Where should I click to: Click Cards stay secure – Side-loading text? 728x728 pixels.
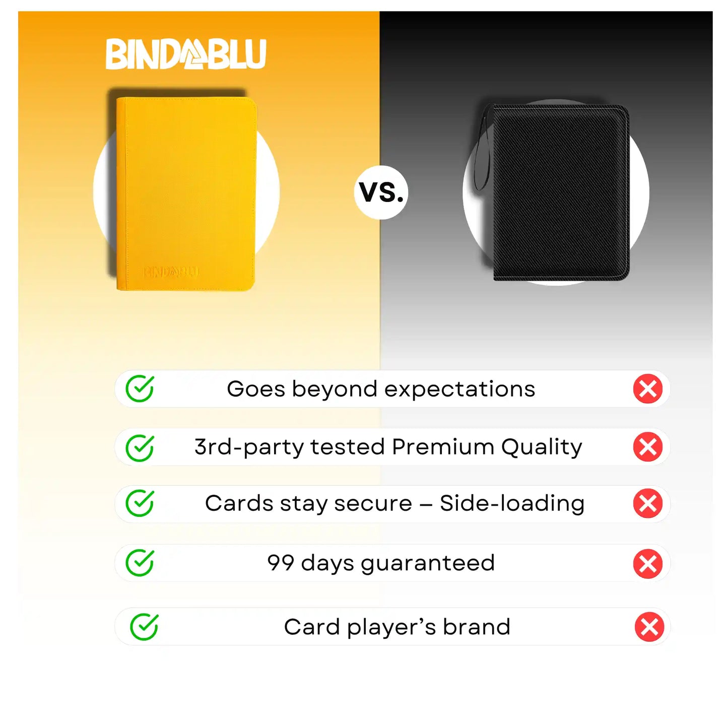pyautogui.click(x=394, y=503)
